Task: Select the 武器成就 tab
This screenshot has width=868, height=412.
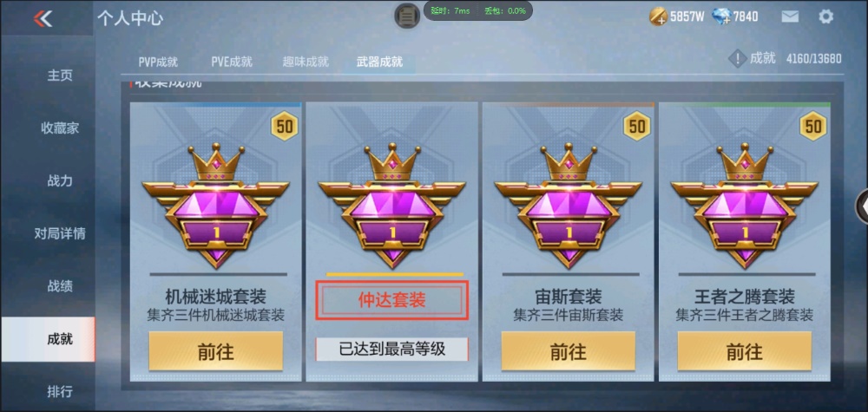Action: tap(380, 62)
